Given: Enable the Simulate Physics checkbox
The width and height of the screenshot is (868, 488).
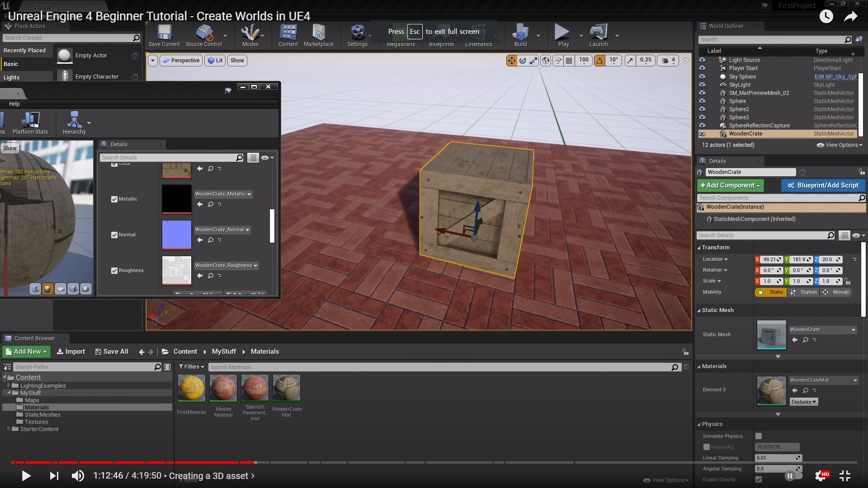Looking at the screenshot, I should click(759, 436).
